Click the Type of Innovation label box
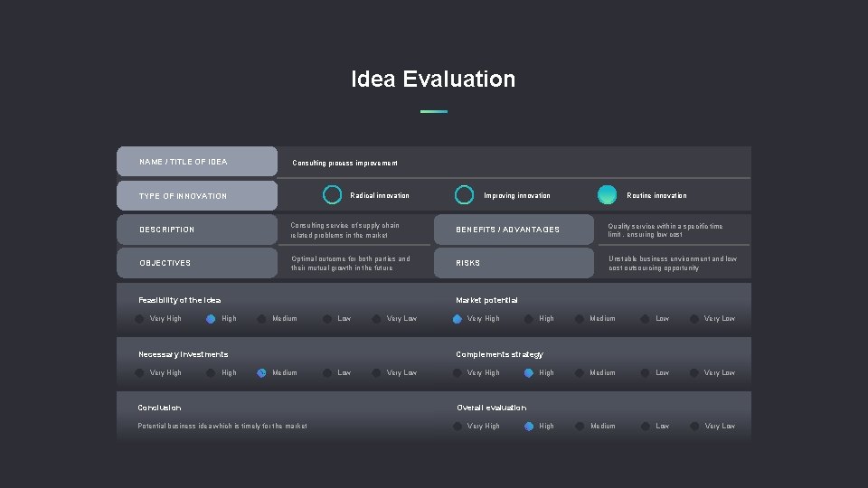This screenshot has height=488, width=868. click(197, 196)
